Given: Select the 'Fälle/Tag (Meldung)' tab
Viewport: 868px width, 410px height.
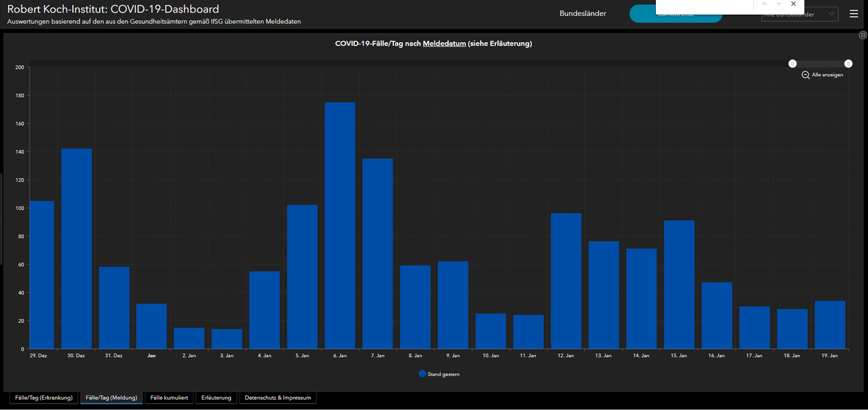Looking at the screenshot, I should (x=111, y=398).
